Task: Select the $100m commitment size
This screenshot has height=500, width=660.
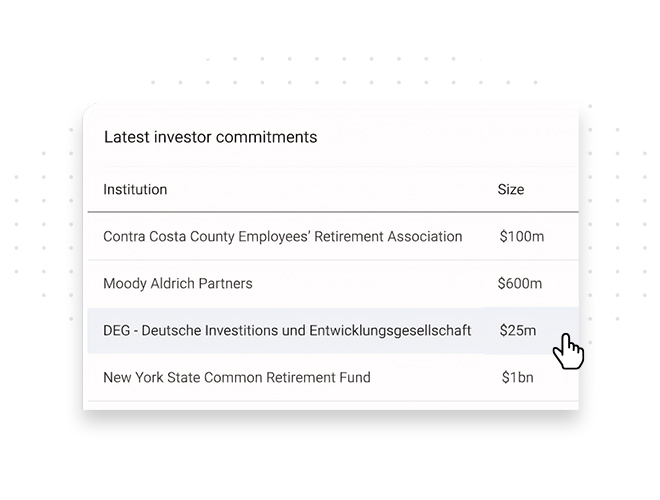Action: click(x=522, y=237)
